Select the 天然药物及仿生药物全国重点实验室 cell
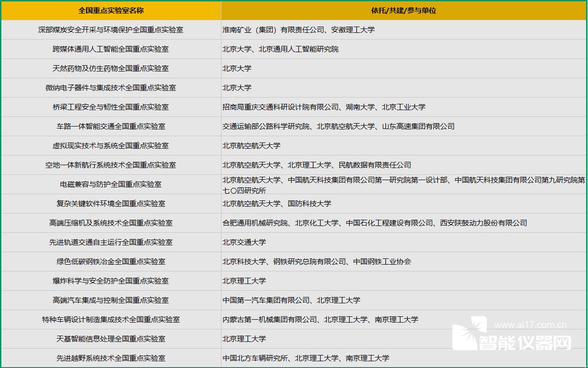The height and width of the screenshot is (368, 588). [x=111, y=68]
